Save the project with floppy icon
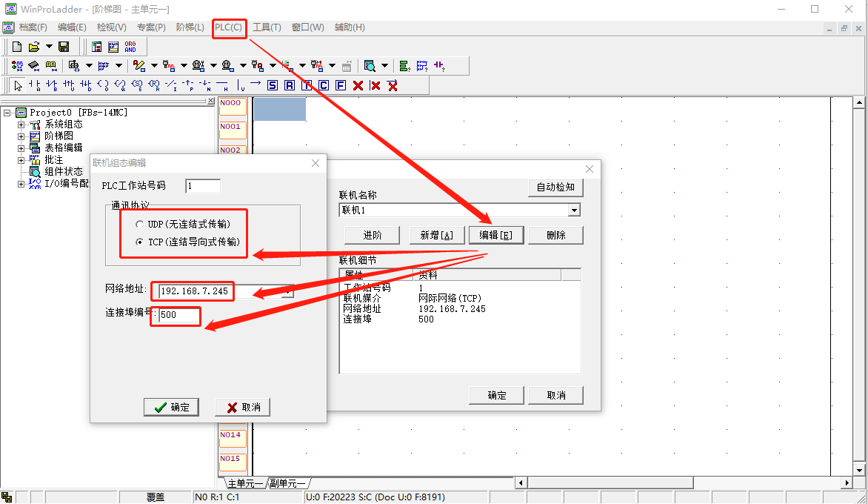 point(64,47)
